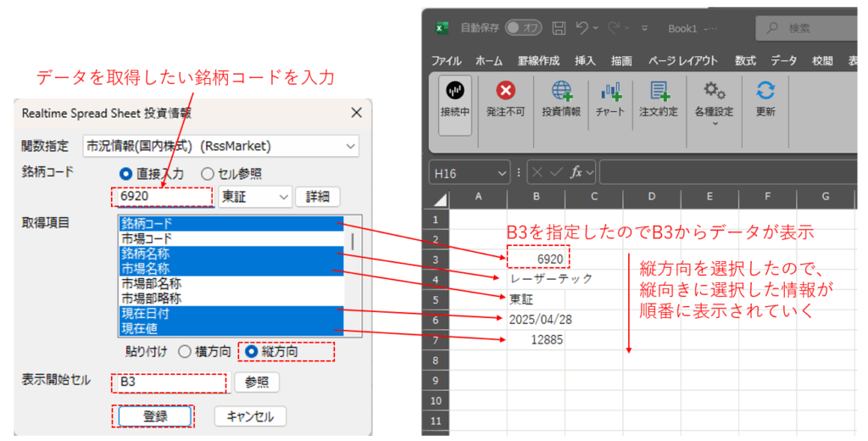The height and width of the screenshot is (441, 868).
Task: Select the 縦方向 paste direction radio
Action: coord(251,352)
